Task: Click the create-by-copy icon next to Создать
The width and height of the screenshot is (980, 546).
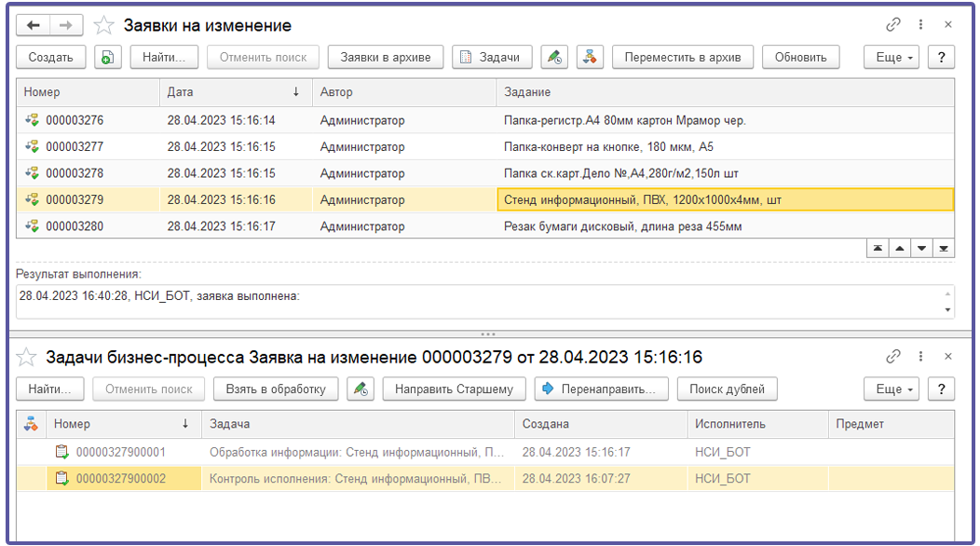Action: coord(107,57)
